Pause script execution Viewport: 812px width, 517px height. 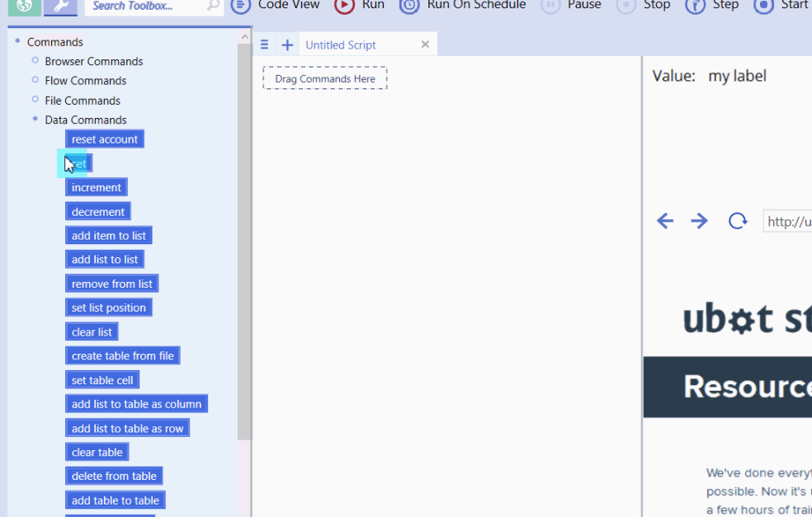click(571, 5)
